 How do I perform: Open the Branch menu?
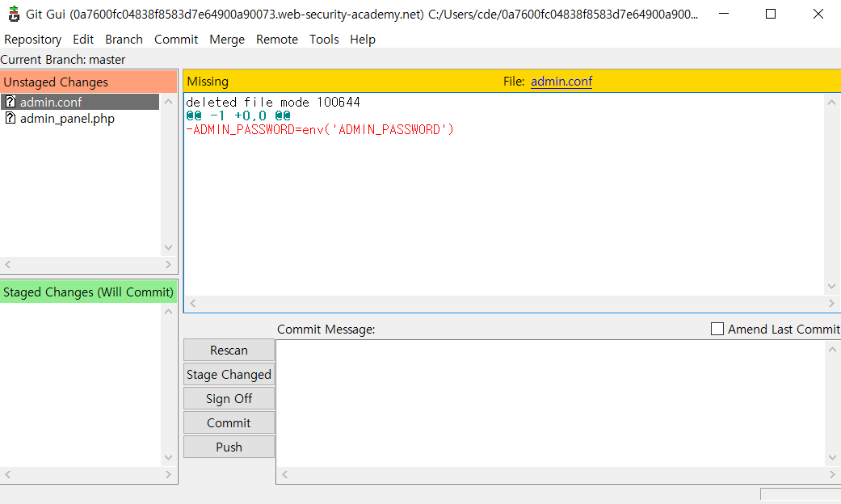tap(124, 40)
